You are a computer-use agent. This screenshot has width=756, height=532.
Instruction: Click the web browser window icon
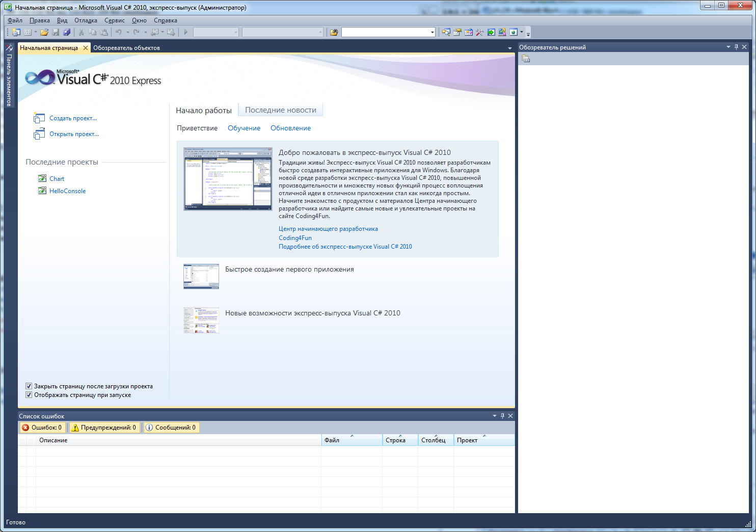[514, 32]
